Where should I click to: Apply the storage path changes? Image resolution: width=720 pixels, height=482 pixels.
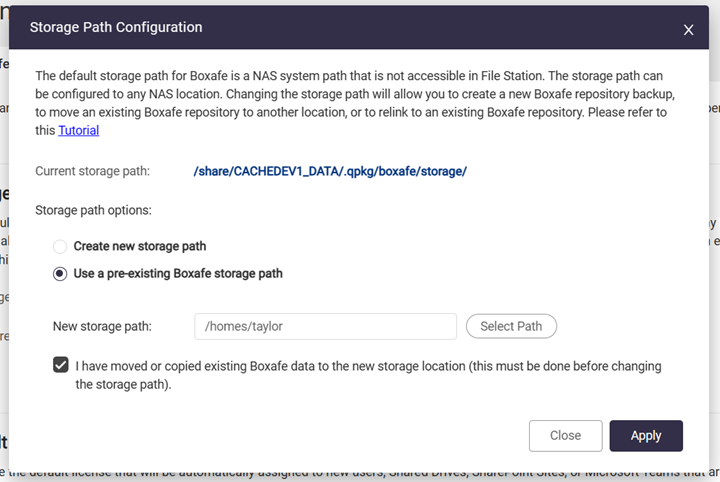(646, 435)
